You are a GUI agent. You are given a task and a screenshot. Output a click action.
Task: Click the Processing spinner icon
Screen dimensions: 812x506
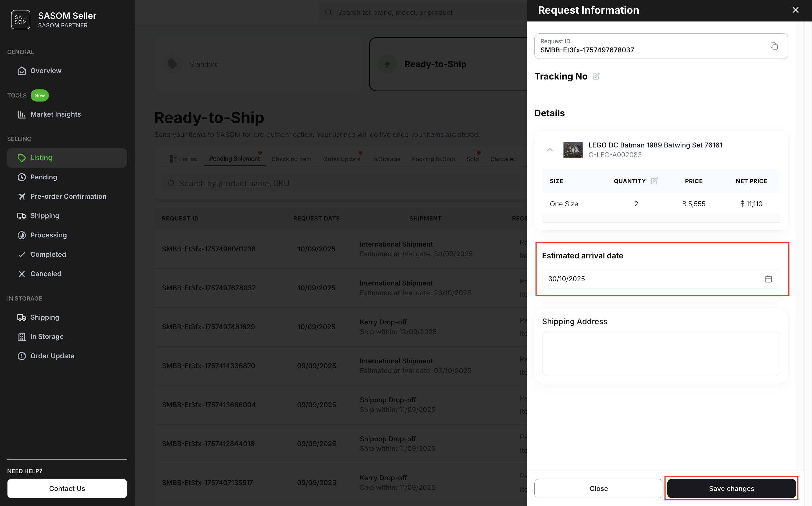tap(21, 235)
